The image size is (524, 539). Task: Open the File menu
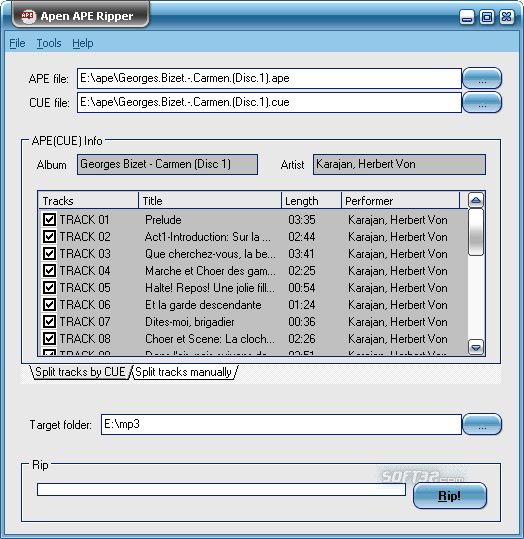[x=17, y=43]
